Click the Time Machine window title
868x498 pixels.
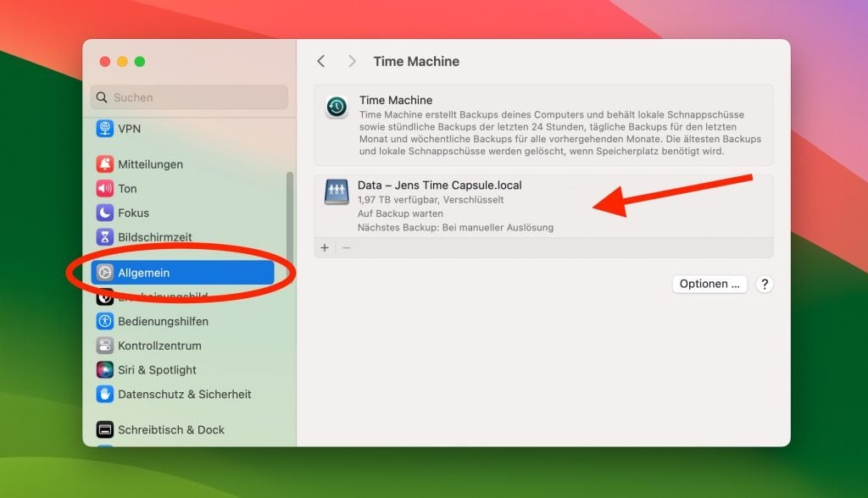(x=416, y=62)
